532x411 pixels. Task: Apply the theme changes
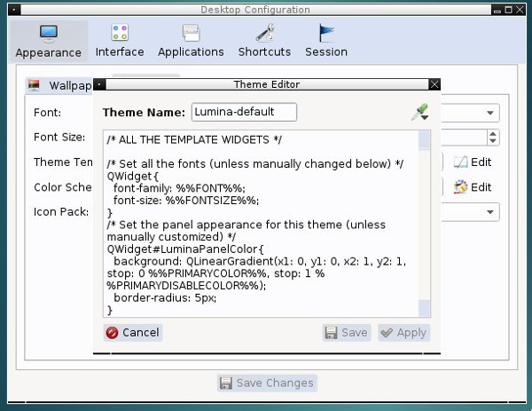coord(403,333)
